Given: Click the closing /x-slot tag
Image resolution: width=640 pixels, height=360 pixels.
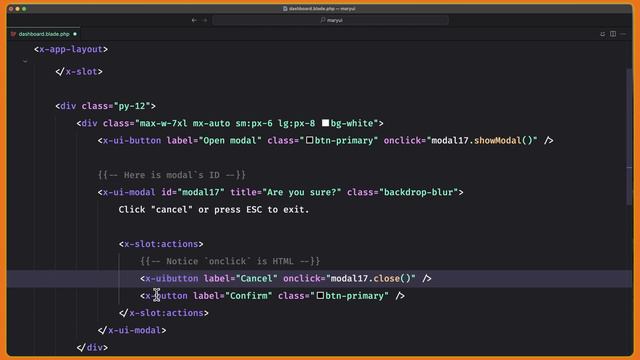Looking at the screenshot, I should pyautogui.click(x=79, y=72).
